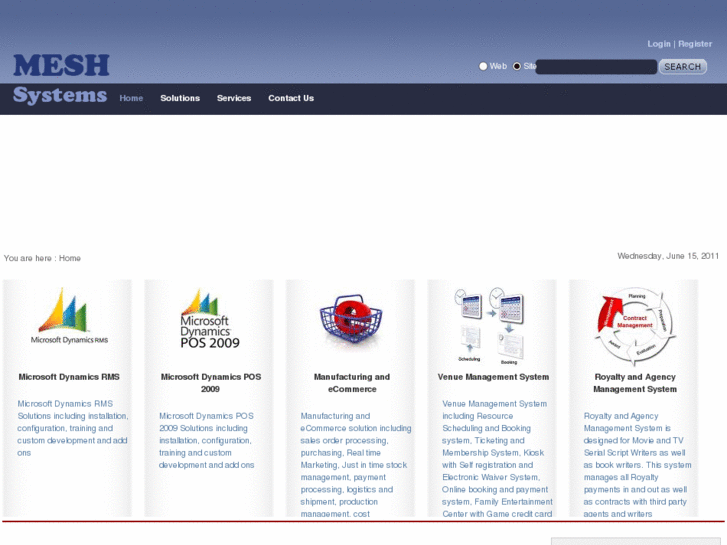Click the Royalty and Agency Management System heading
This screenshot has width=727, height=545.
coord(635,383)
